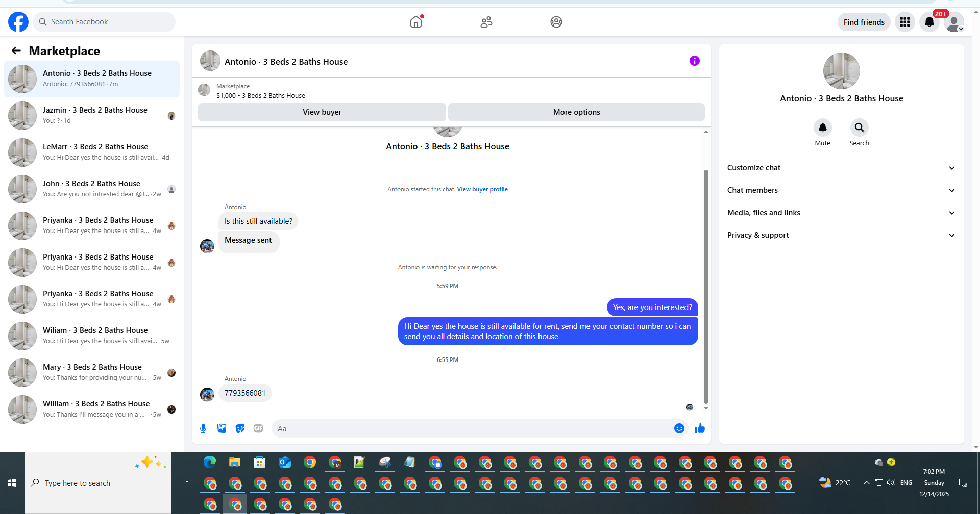This screenshot has height=514, width=980.
Task: Click the 7793566081 message bubble
Action: click(245, 393)
